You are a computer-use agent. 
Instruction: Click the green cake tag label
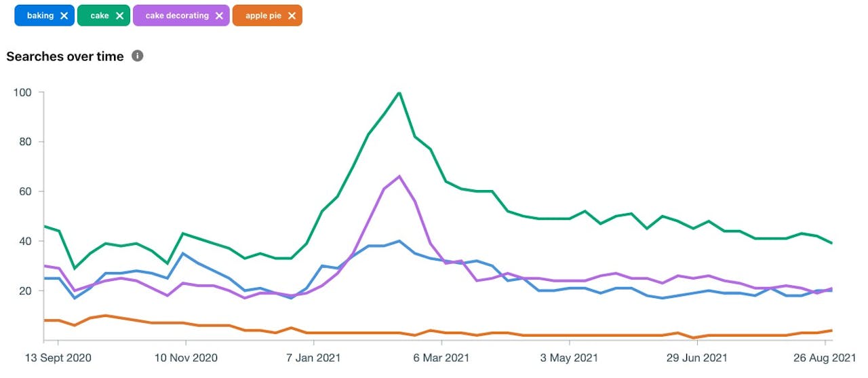coord(99,16)
